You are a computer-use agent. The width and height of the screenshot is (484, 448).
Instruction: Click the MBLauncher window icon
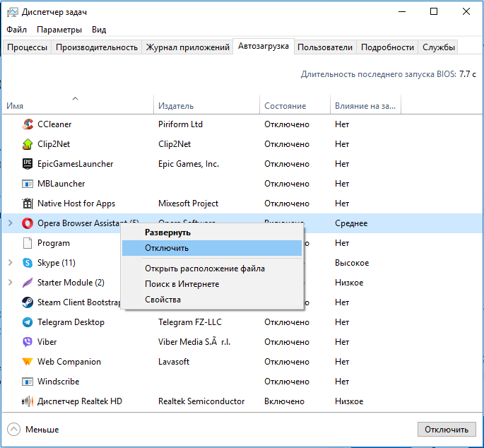pyautogui.click(x=28, y=184)
